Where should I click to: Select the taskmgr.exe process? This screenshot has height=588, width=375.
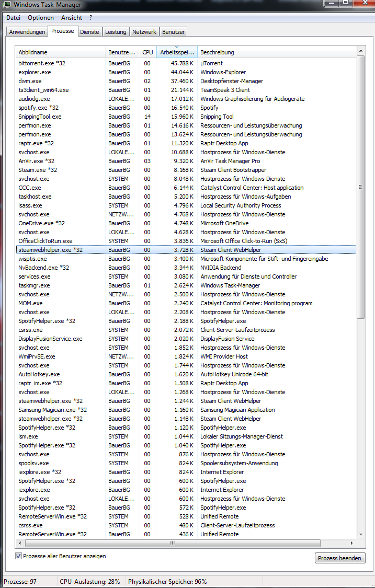pyautogui.click(x=186, y=285)
